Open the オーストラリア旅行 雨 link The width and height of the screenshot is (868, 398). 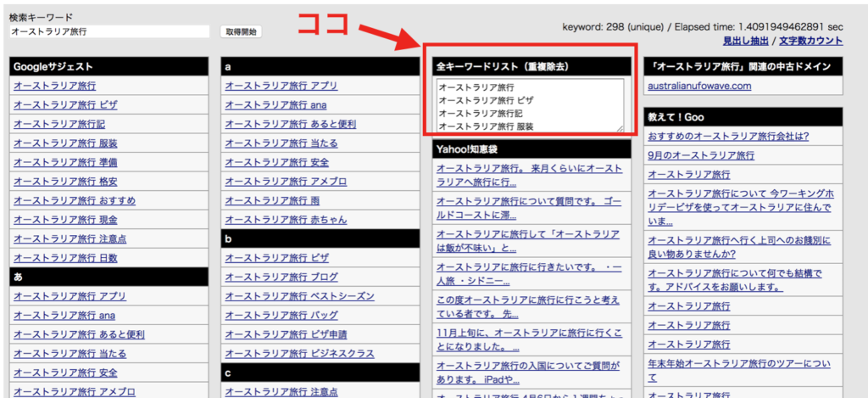click(x=272, y=200)
